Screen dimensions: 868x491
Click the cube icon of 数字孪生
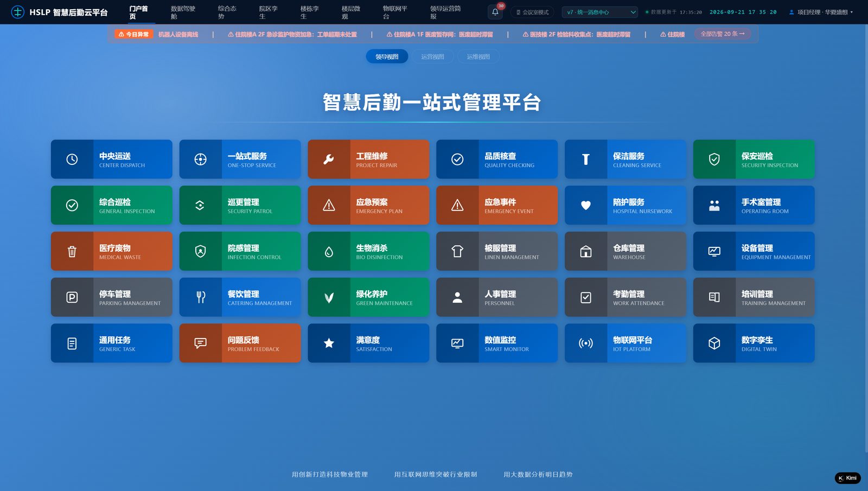pyautogui.click(x=714, y=343)
